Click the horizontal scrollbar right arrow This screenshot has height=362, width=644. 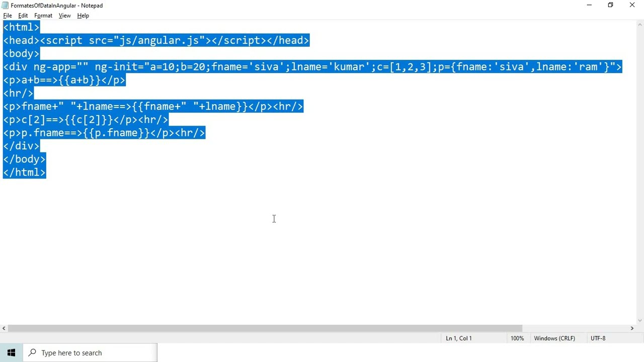[x=632, y=328]
